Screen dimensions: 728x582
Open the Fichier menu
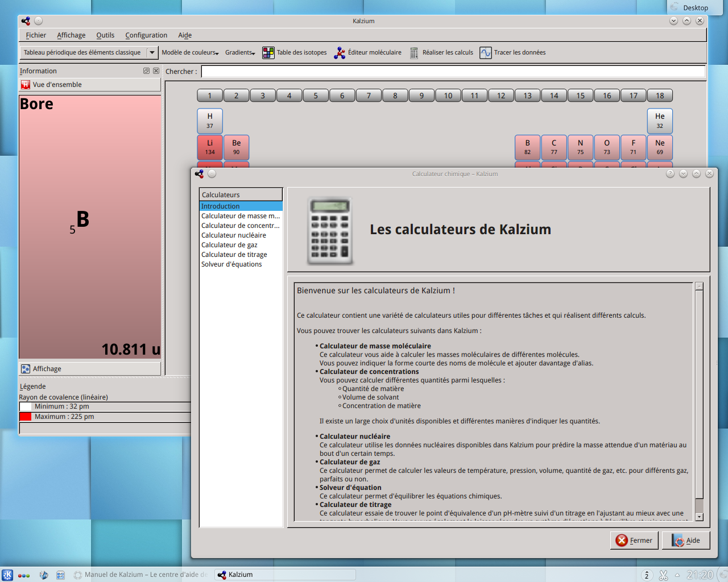[36, 35]
